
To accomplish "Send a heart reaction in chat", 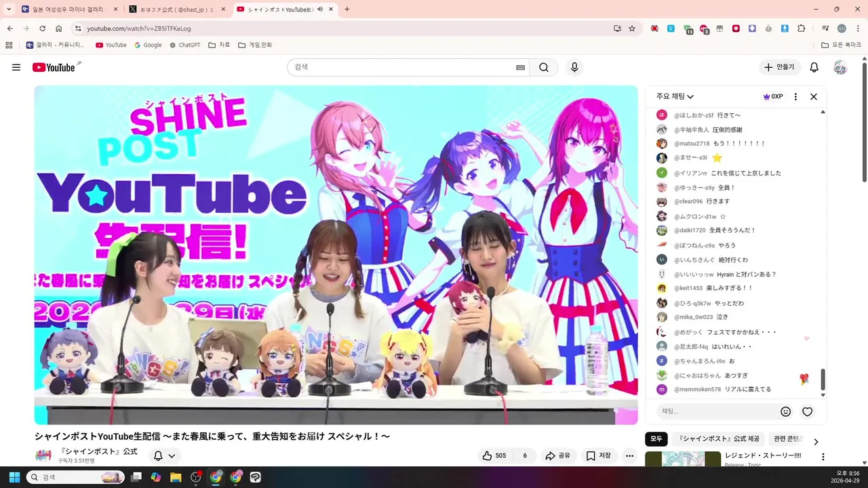I will [807, 411].
